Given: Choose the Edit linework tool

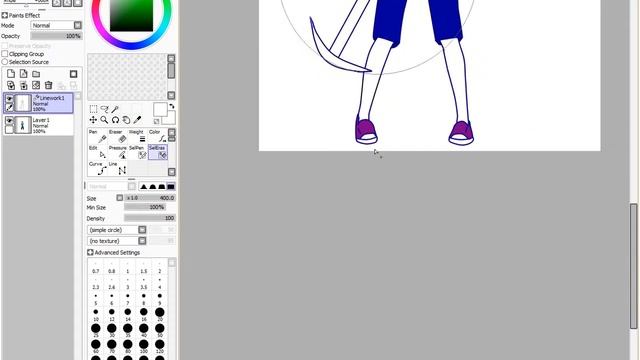Looking at the screenshot, I should [x=98, y=152].
